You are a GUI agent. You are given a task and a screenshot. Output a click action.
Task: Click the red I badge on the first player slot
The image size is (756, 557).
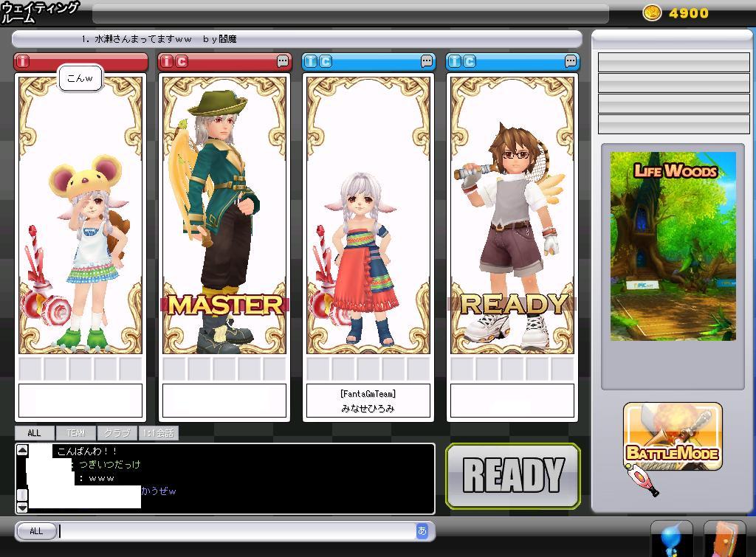pyautogui.click(x=24, y=61)
